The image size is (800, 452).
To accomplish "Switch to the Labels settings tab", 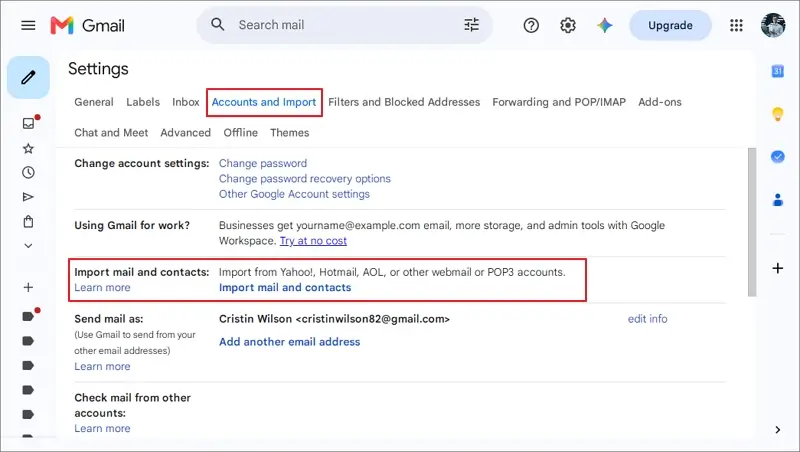I will pyautogui.click(x=143, y=102).
